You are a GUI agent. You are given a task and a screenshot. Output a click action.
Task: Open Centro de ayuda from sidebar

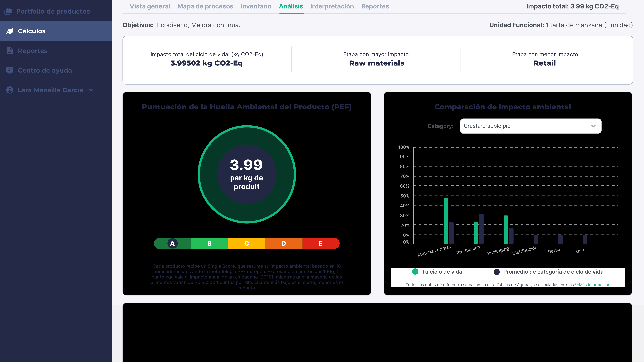(45, 70)
